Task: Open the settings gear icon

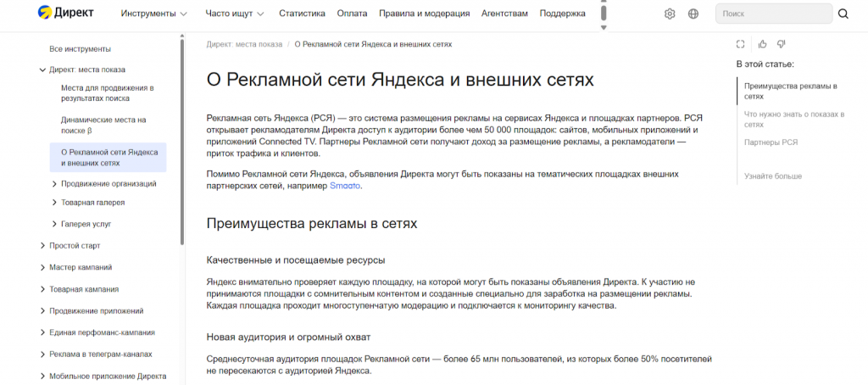Action: click(x=670, y=14)
